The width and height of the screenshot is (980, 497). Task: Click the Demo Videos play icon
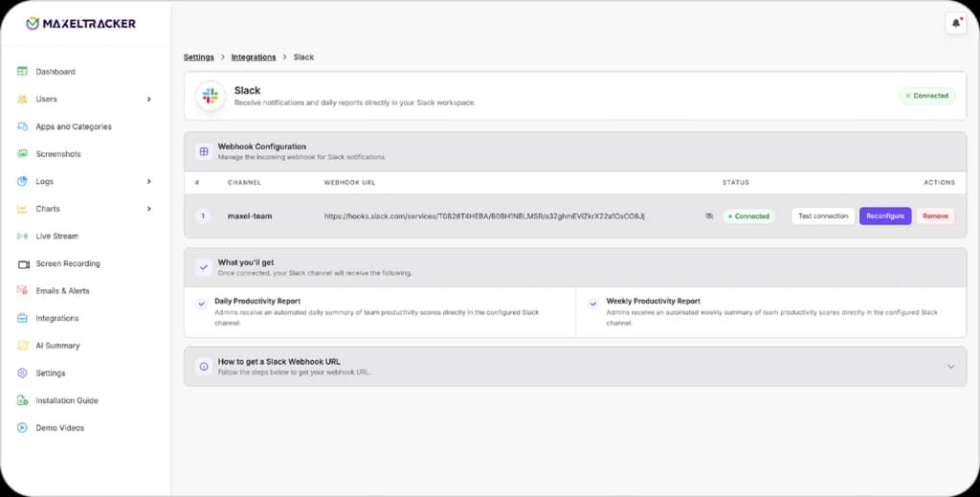pos(23,428)
